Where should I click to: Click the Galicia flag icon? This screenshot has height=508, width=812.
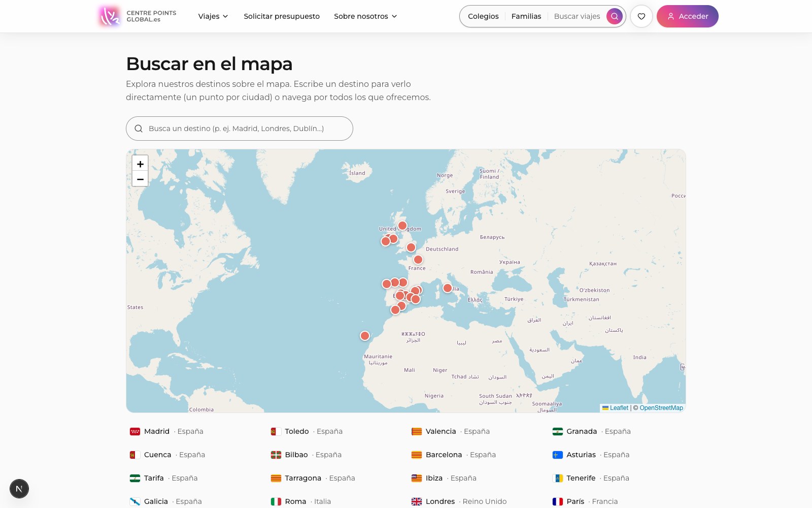(x=135, y=501)
